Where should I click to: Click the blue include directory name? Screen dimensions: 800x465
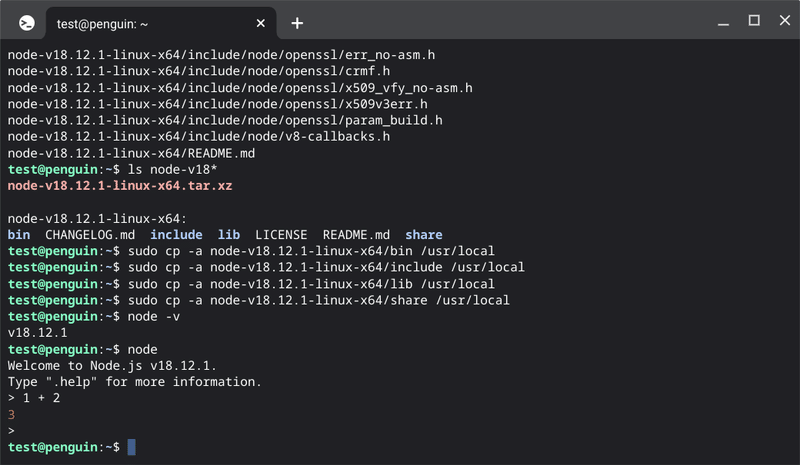tap(176, 235)
